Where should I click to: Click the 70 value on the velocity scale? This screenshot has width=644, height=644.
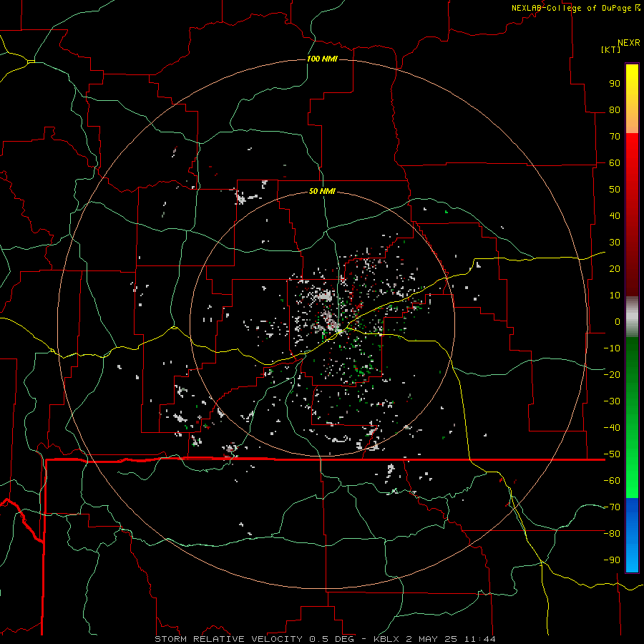coord(615,137)
